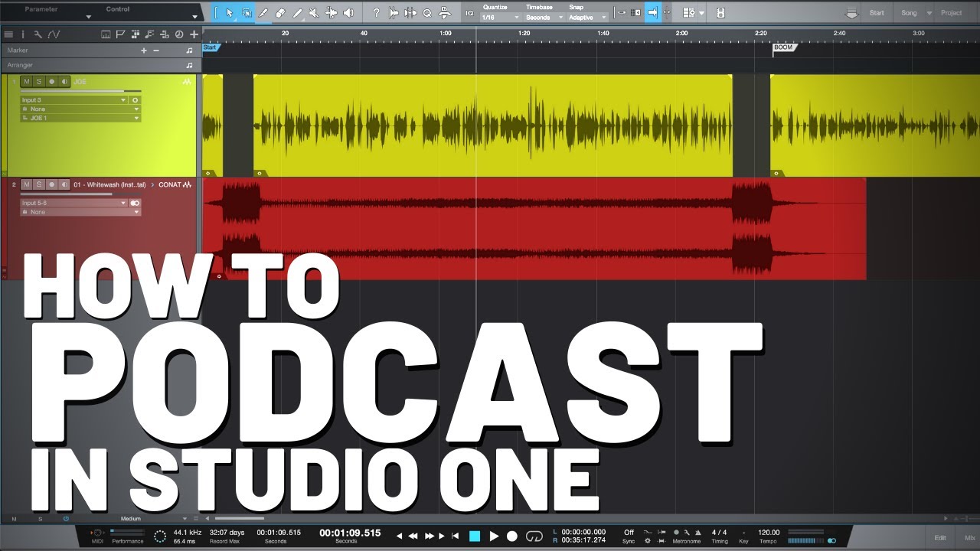Toggle monitor on Whitewash track
The width and height of the screenshot is (980, 551).
pyautogui.click(x=64, y=184)
